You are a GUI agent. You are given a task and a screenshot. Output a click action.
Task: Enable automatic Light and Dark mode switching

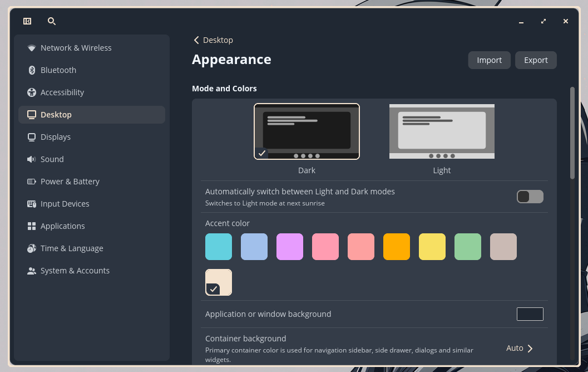point(530,197)
